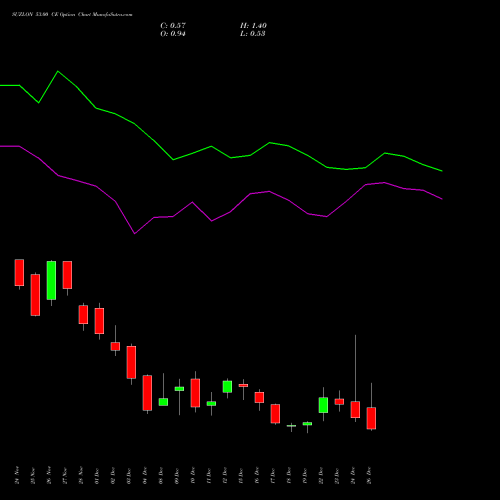Select the green candle for 19 Dec
Image resolution: width=500 pixels, height=500 pixels.
tap(307, 424)
